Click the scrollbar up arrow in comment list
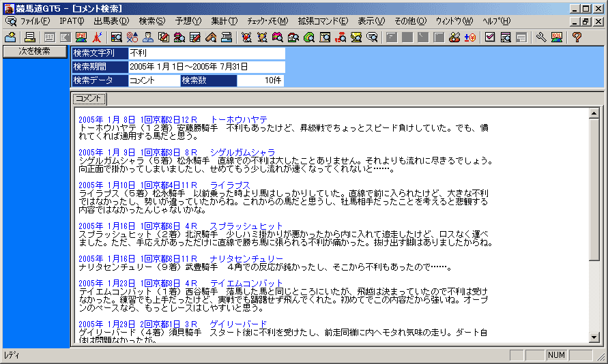Viewport: 608px width, 364px height. (594, 114)
